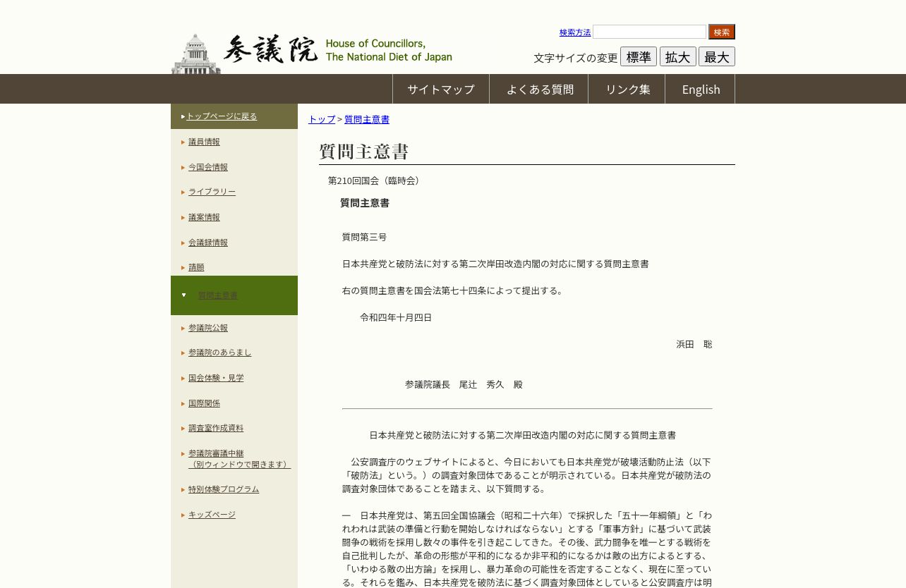
Task: Switch to the English site
Action: coord(701,90)
